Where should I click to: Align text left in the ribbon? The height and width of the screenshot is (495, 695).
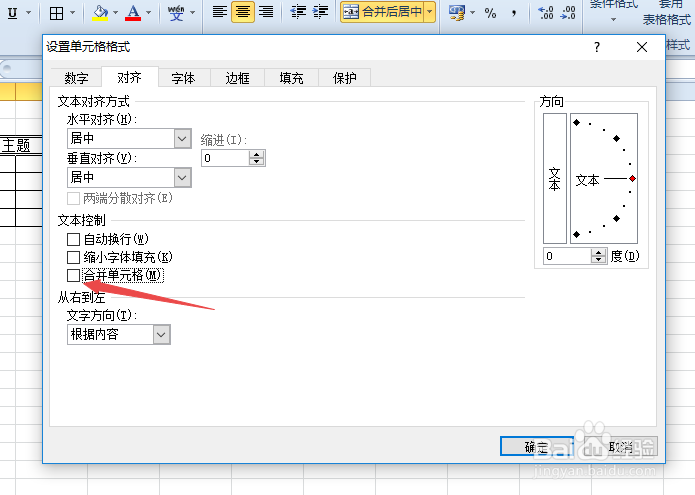click(x=219, y=12)
